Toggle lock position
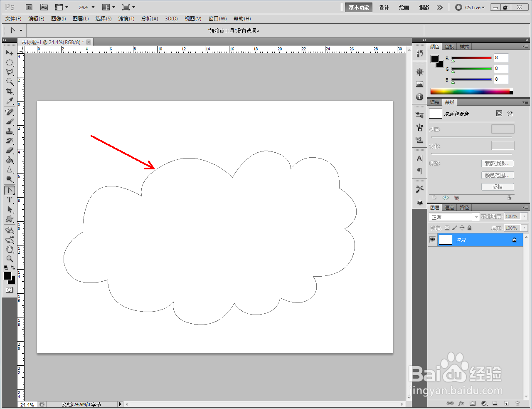 (462, 228)
